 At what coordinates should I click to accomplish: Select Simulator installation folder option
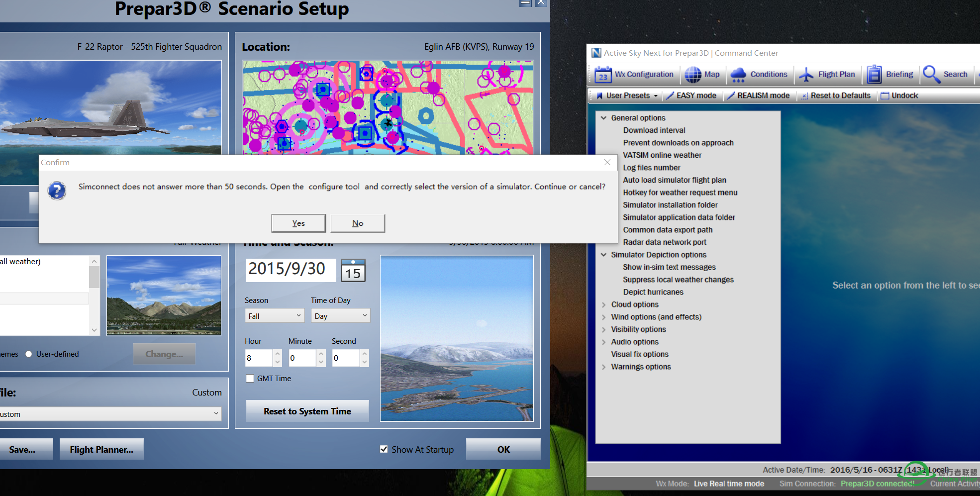(x=670, y=205)
